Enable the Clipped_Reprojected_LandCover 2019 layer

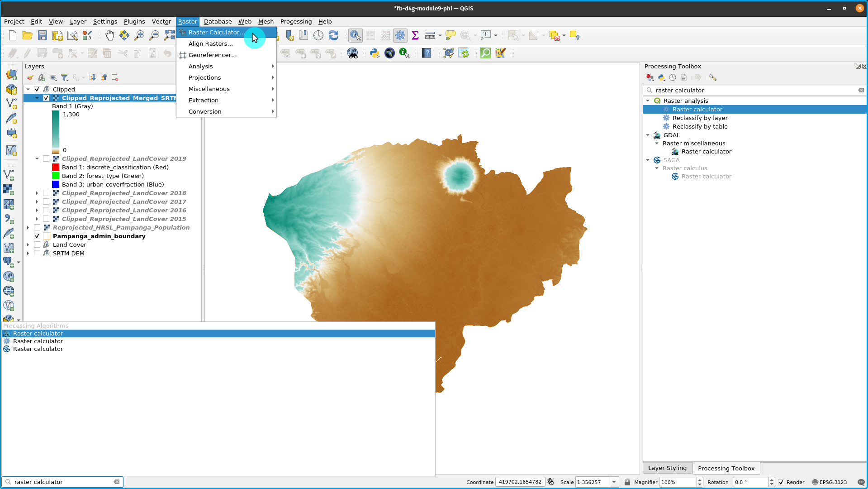tap(47, 158)
